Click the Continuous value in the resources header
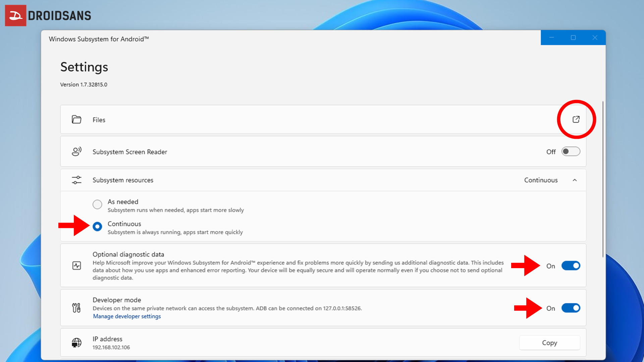644x362 pixels. click(541, 180)
